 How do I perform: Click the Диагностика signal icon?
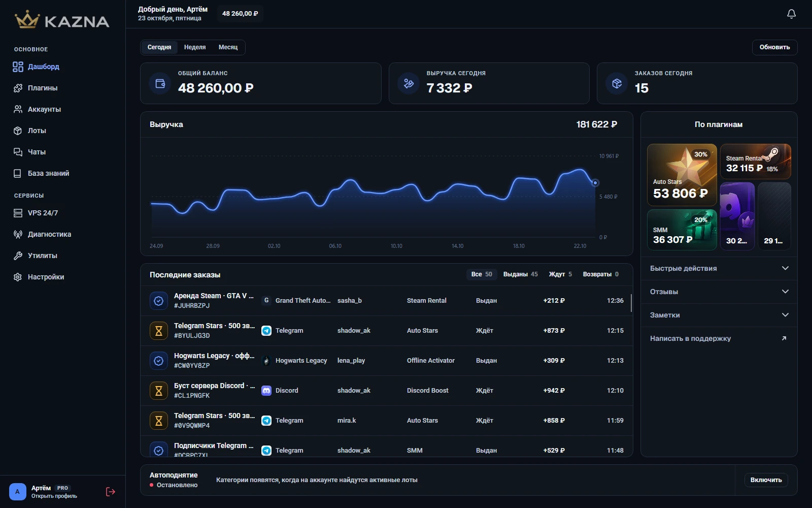pyautogui.click(x=18, y=234)
